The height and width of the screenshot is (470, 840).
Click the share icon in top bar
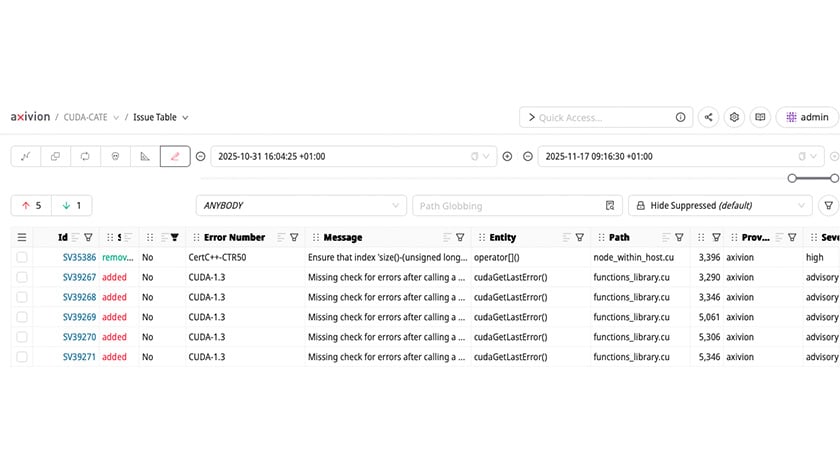(x=708, y=117)
